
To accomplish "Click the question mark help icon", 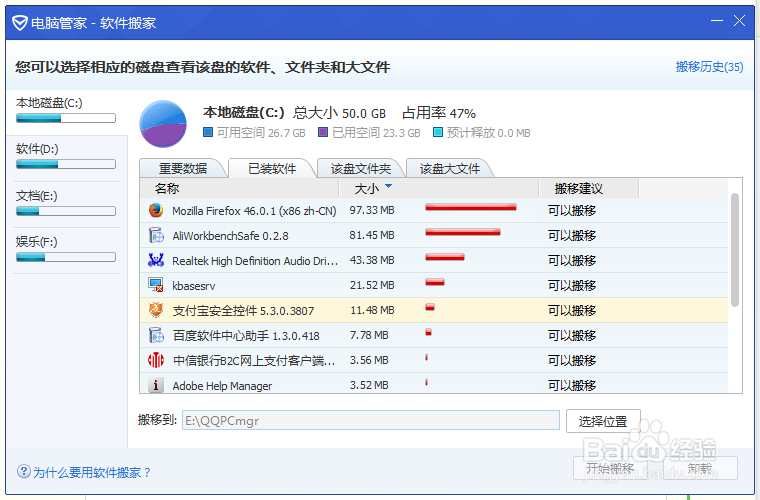I will tap(24, 471).
